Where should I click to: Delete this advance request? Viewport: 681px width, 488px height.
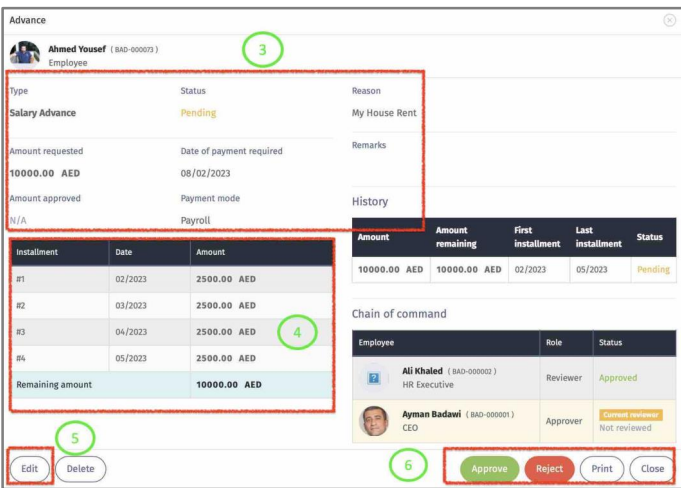tap(81, 468)
